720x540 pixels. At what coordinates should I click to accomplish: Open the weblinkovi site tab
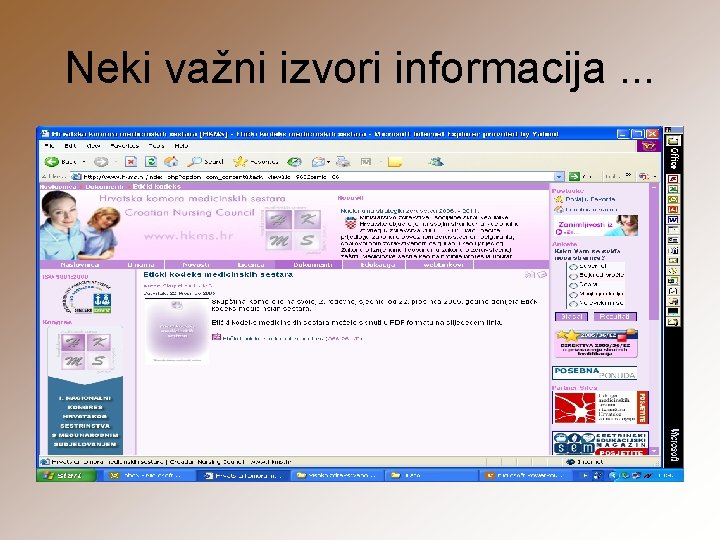click(443, 265)
